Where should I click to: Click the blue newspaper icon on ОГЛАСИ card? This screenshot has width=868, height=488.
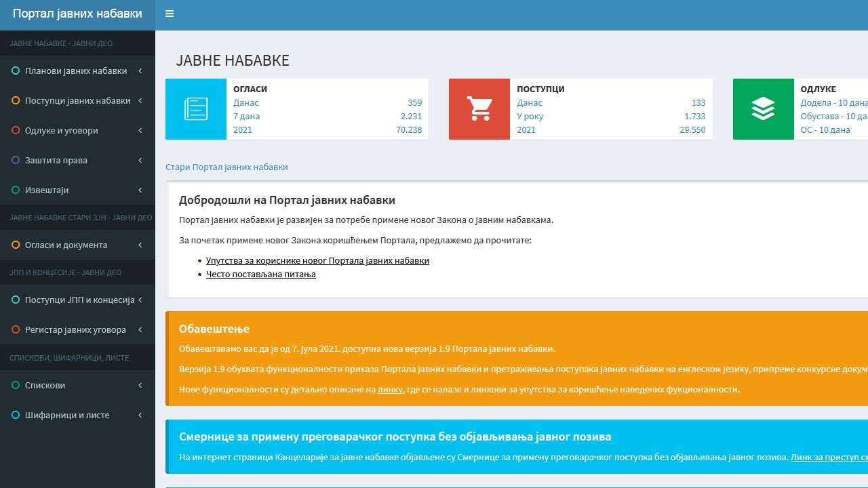[x=196, y=109]
